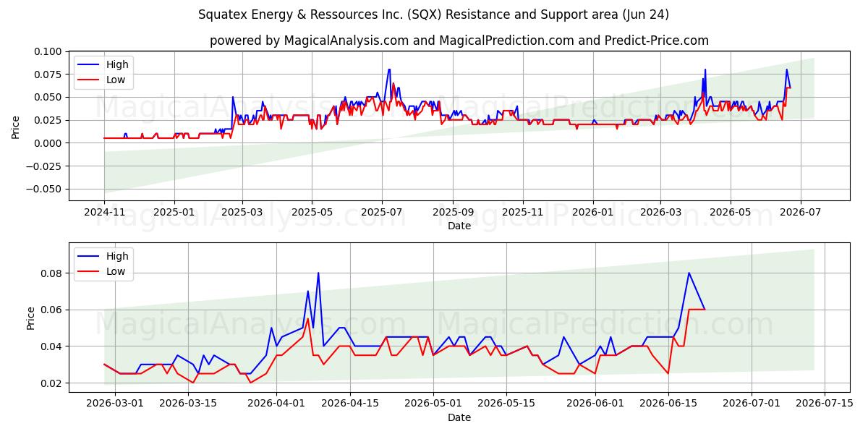
Task: Click the 2026-04-01 date tick label
Action: pyautogui.click(x=277, y=404)
